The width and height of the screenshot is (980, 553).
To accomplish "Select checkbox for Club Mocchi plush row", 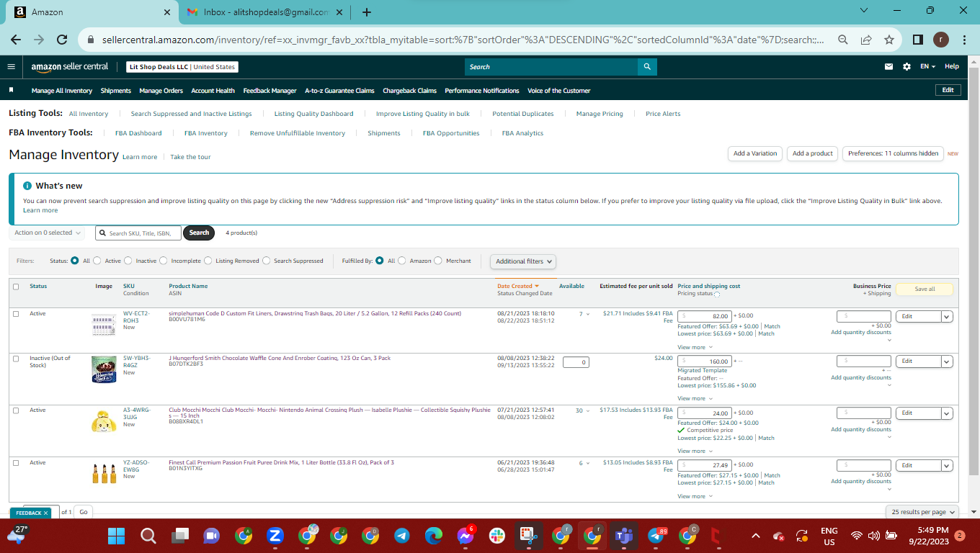I will pos(16,410).
